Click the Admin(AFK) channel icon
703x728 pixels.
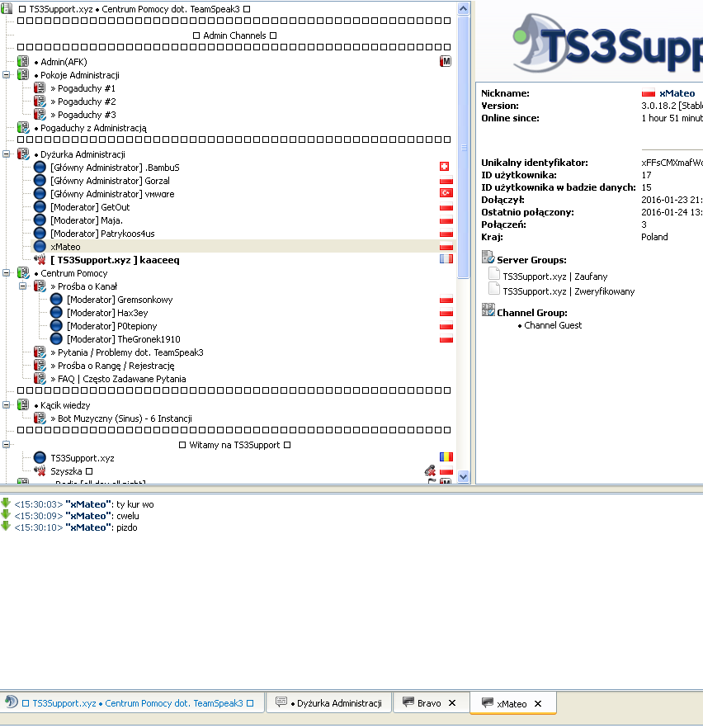pos(23,61)
